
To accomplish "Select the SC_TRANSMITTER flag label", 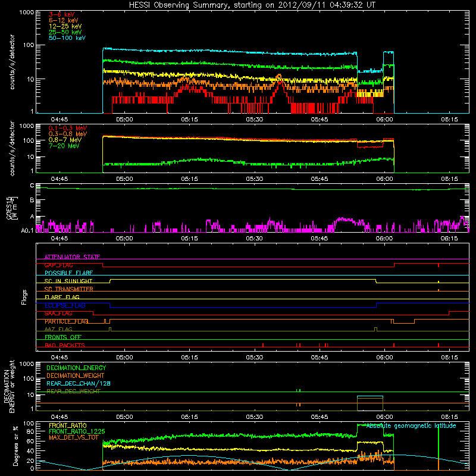I will pos(69,289).
